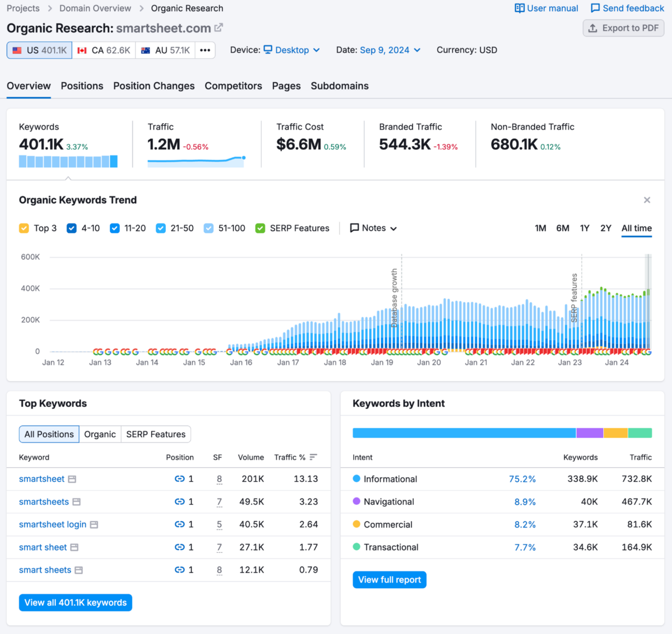672x634 pixels.
Task: Click the User manual book icon
Action: click(520, 8)
